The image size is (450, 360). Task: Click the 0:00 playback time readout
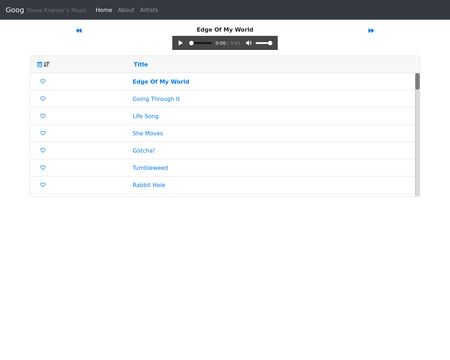(x=220, y=43)
